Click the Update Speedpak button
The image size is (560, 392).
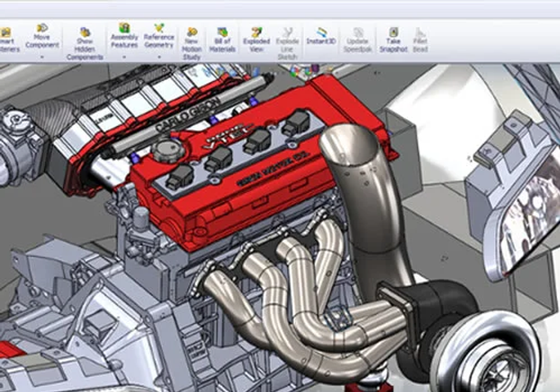[358, 40]
